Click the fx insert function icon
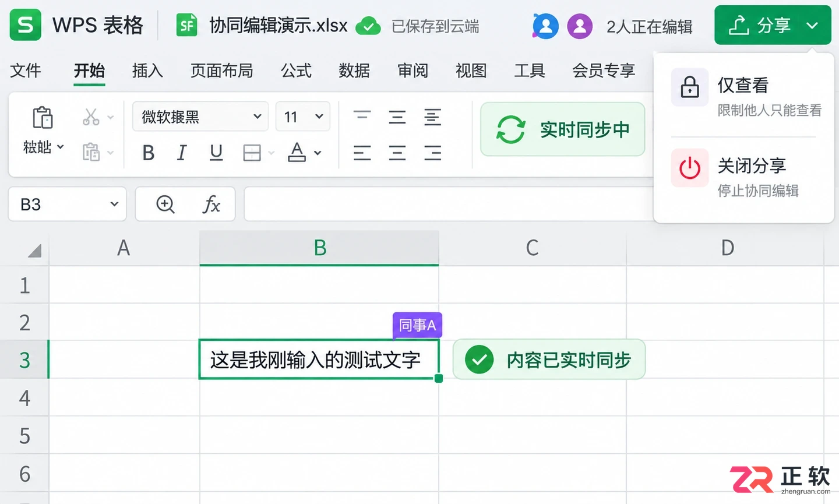 point(211,205)
